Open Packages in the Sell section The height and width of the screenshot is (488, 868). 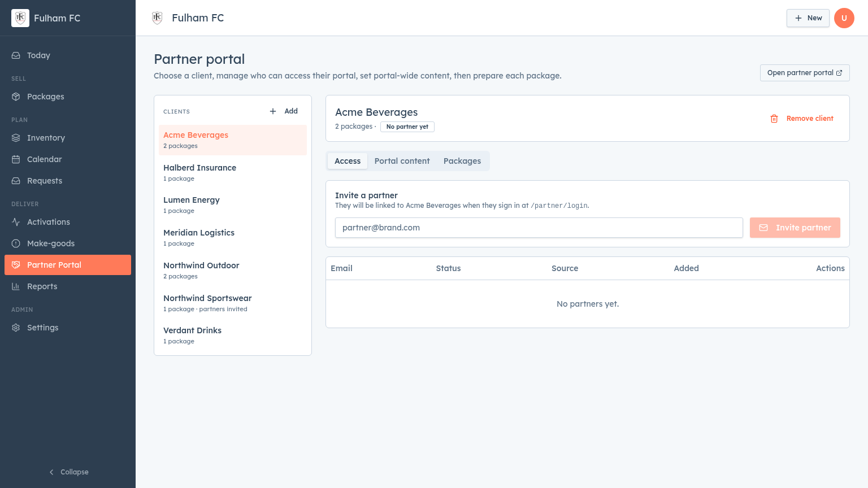pyautogui.click(x=68, y=97)
